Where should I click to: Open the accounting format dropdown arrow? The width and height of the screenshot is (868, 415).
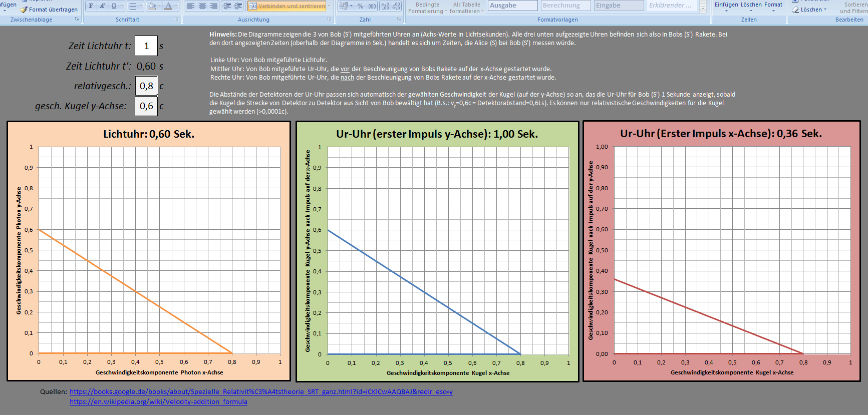point(351,6)
